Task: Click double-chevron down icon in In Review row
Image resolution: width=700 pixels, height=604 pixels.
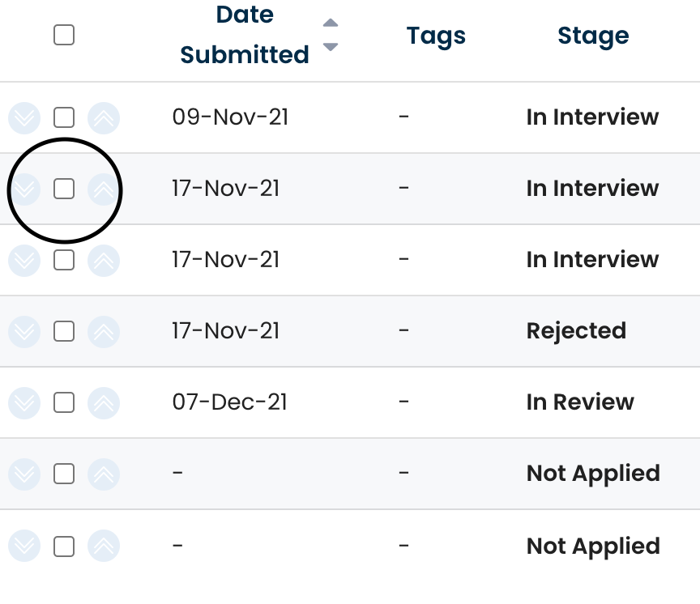Action: click(24, 403)
